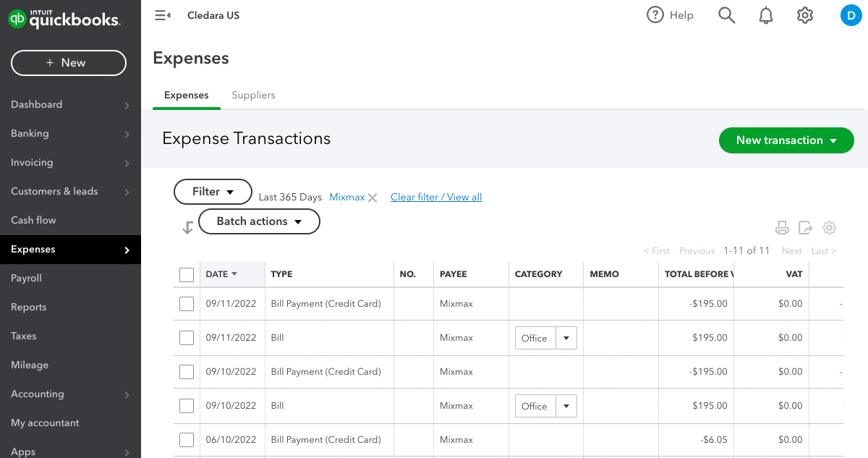
Task: Open the search magnifier icon
Action: tap(726, 15)
